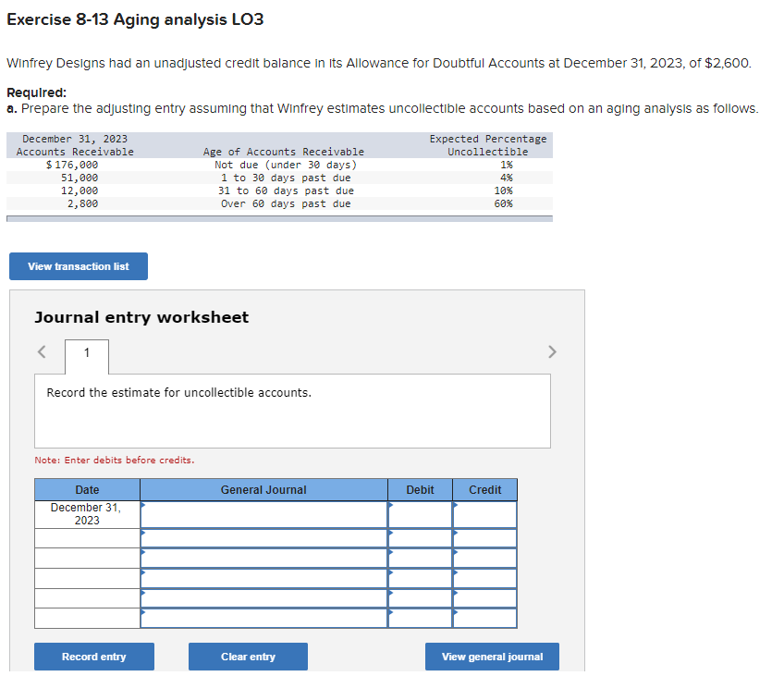
Task: Open the account dropdown in the first General Journal row
Action: [x=144, y=511]
